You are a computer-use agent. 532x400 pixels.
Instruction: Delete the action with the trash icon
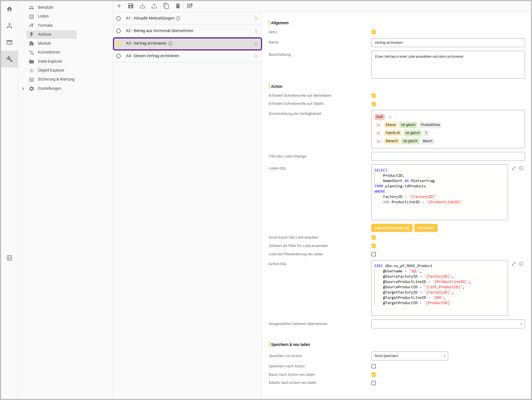coord(178,6)
